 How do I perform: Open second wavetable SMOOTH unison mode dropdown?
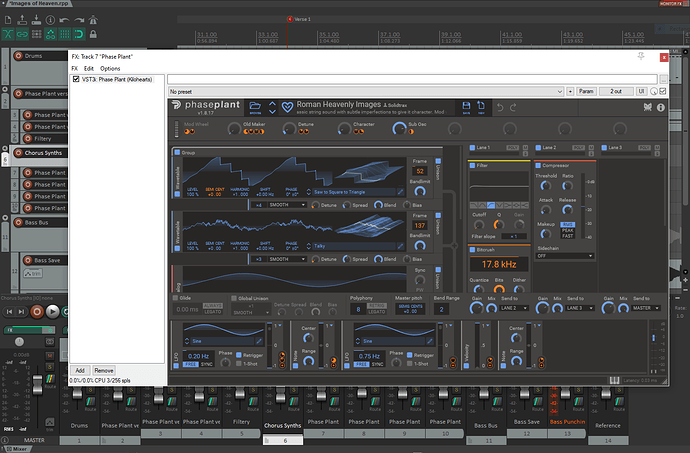pos(286,259)
